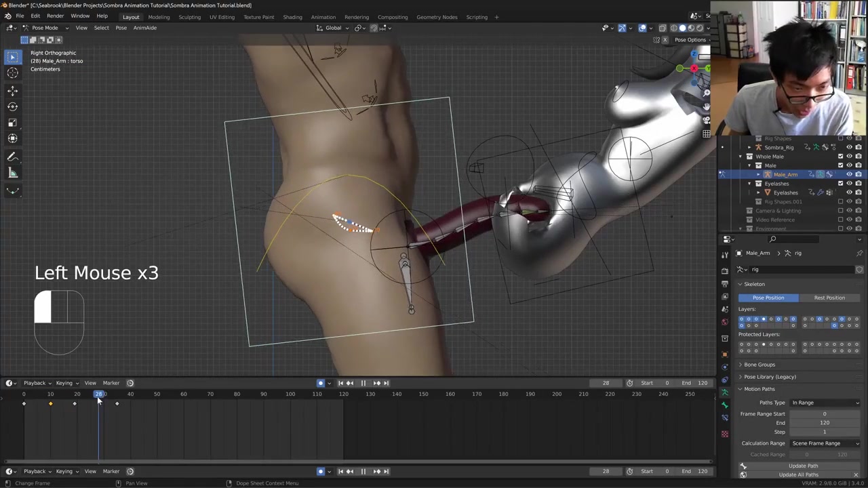
Task: Select the Scale tool in left toolbar
Action: (12, 123)
